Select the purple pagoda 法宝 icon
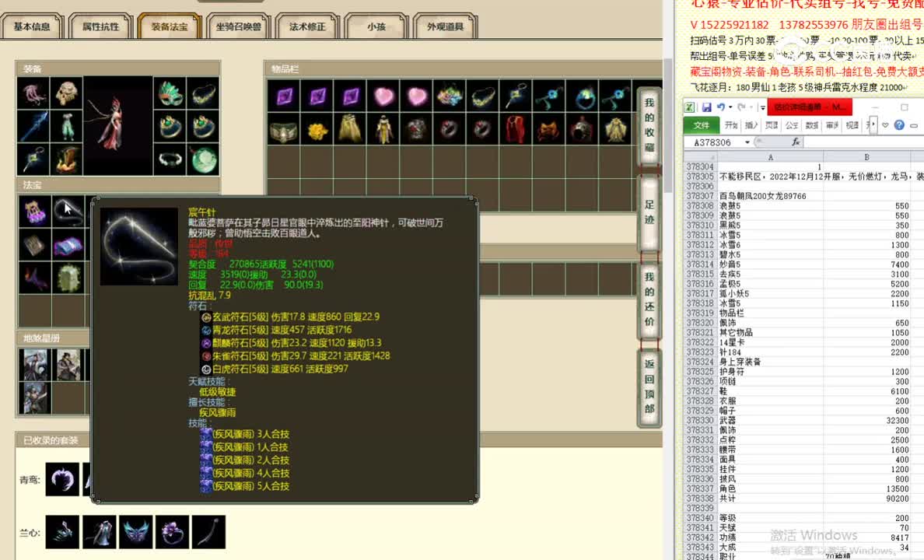 pyautogui.click(x=35, y=211)
